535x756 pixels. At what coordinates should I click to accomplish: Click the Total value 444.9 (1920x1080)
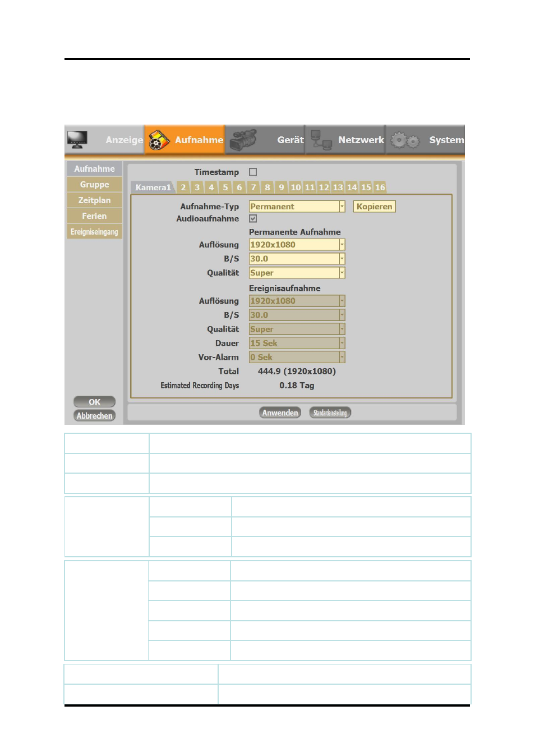tap(297, 371)
